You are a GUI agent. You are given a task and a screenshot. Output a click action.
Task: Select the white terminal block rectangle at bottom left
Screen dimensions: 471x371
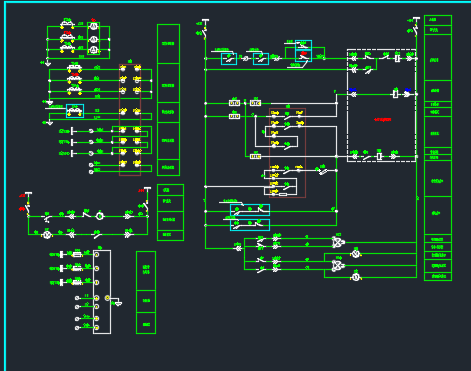[102, 292]
